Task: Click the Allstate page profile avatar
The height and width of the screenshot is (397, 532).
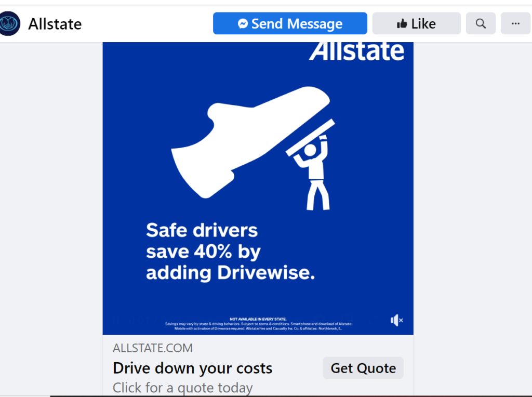Action: tap(10, 23)
